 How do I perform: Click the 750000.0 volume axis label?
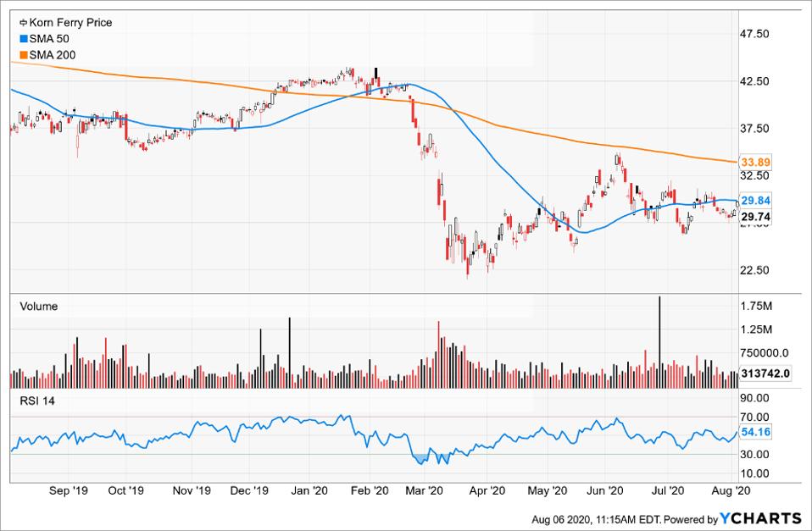pos(765,353)
